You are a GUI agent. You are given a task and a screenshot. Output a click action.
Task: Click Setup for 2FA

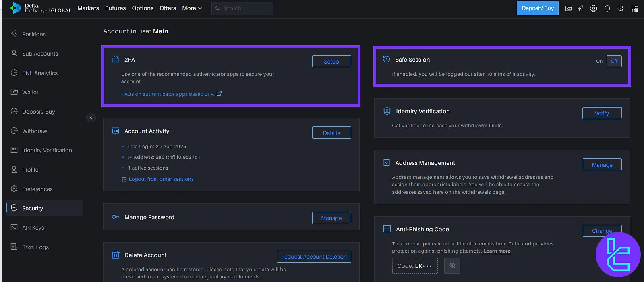pos(331,61)
